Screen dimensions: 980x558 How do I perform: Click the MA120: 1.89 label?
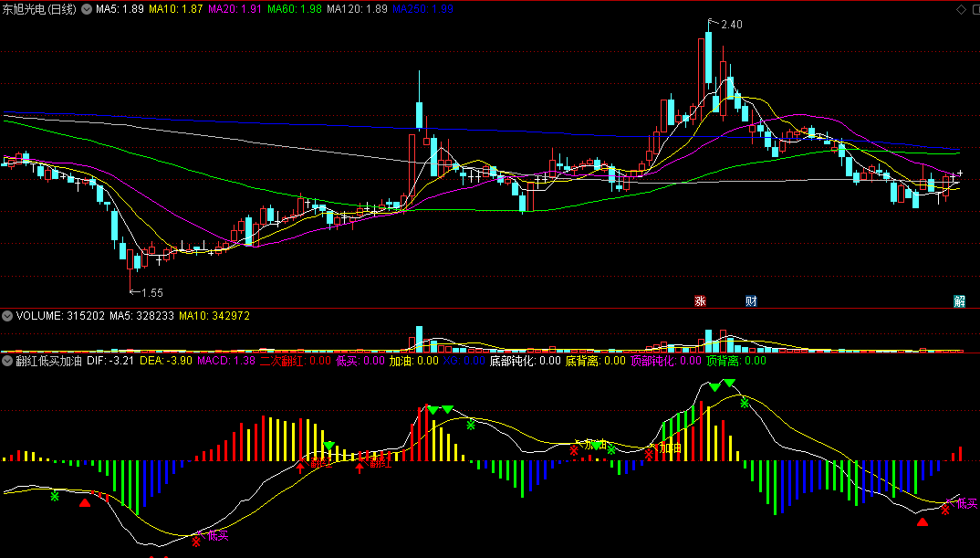pyautogui.click(x=357, y=9)
